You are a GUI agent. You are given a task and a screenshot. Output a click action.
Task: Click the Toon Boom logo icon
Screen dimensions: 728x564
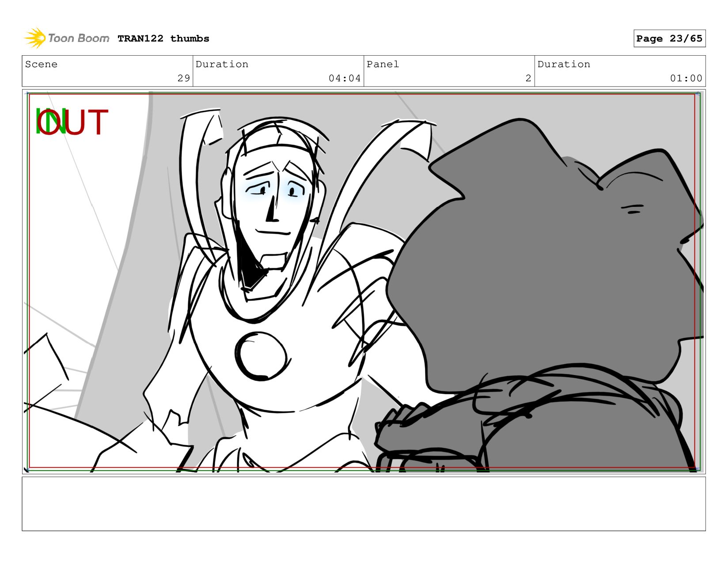[x=35, y=38]
